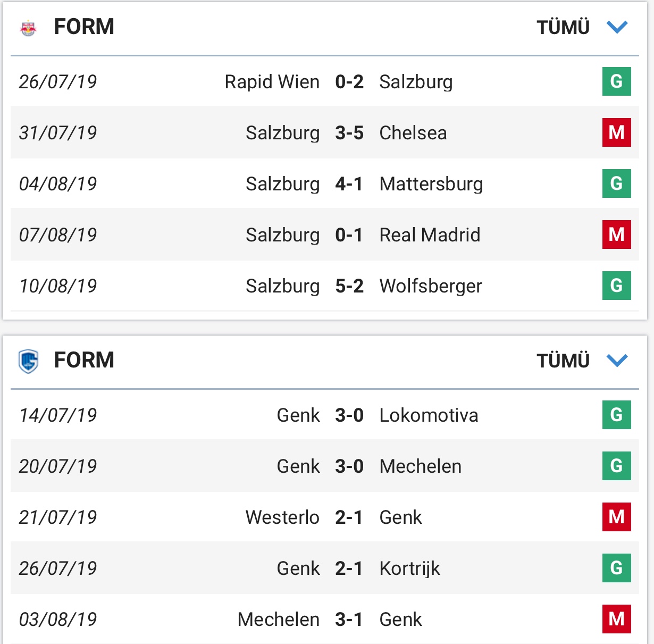Click red M badge on Real Madrid row
This screenshot has width=654, height=644.
click(x=616, y=235)
